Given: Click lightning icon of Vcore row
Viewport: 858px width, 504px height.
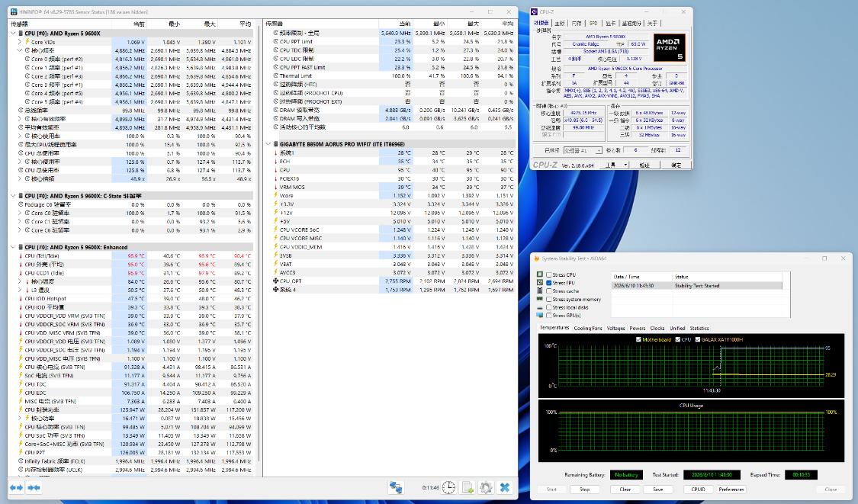Looking at the screenshot, I should tap(276, 195).
